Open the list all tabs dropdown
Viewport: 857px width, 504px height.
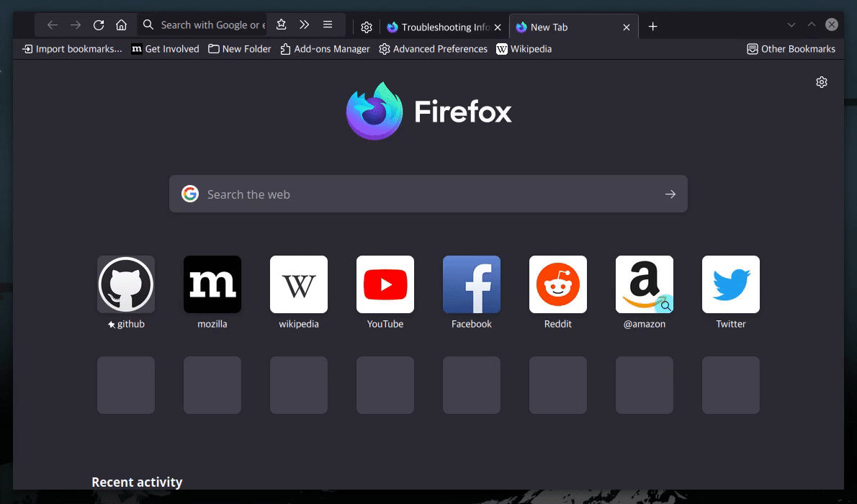[x=791, y=24]
